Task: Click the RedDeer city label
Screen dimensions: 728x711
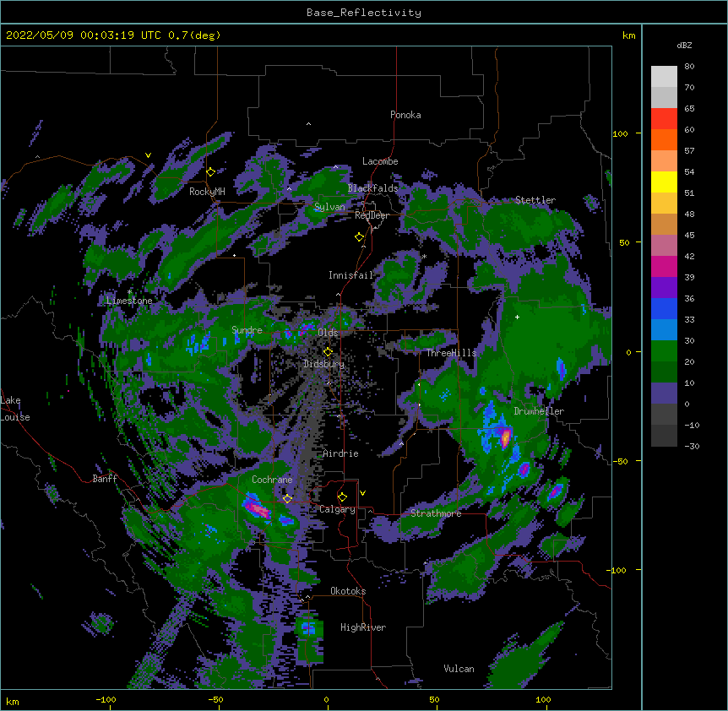Action: tap(372, 215)
